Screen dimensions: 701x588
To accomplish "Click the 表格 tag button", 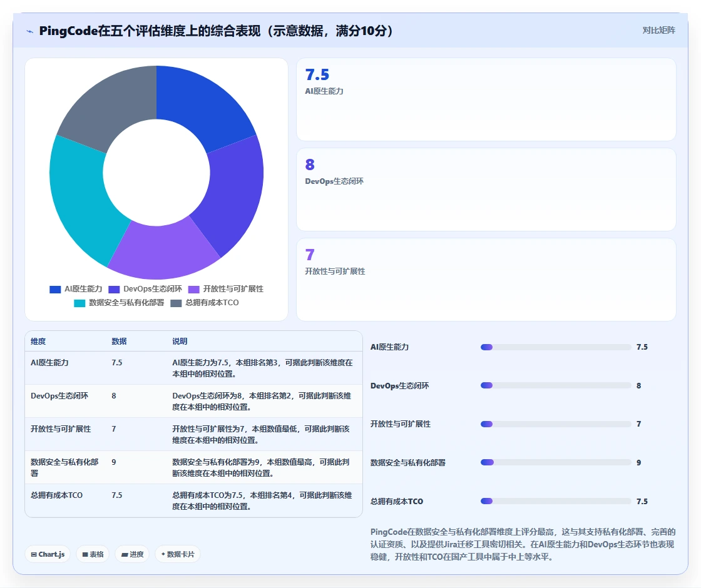I will [93, 554].
